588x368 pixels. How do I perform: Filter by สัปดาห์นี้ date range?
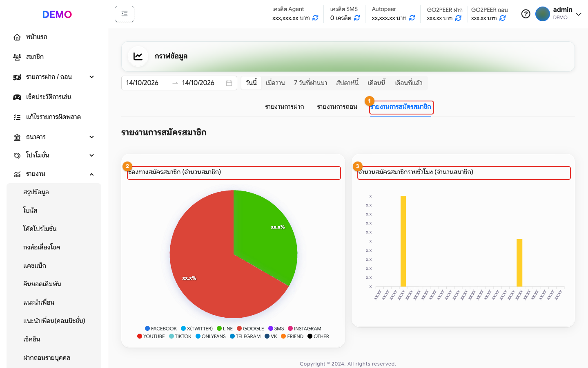click(347, 83)
